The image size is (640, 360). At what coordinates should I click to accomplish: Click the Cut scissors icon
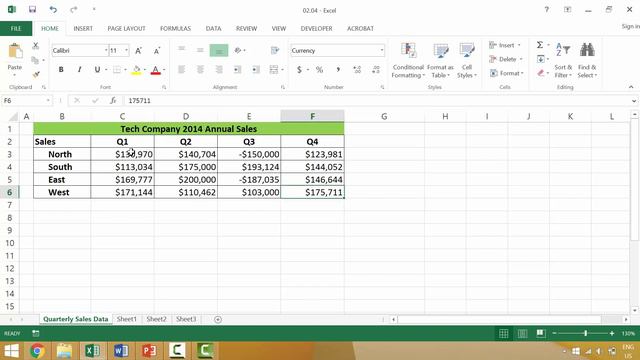point(36,46)
